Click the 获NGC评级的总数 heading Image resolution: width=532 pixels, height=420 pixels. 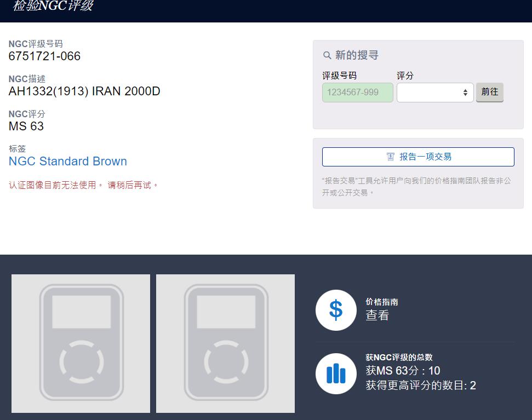coord(399,357)
